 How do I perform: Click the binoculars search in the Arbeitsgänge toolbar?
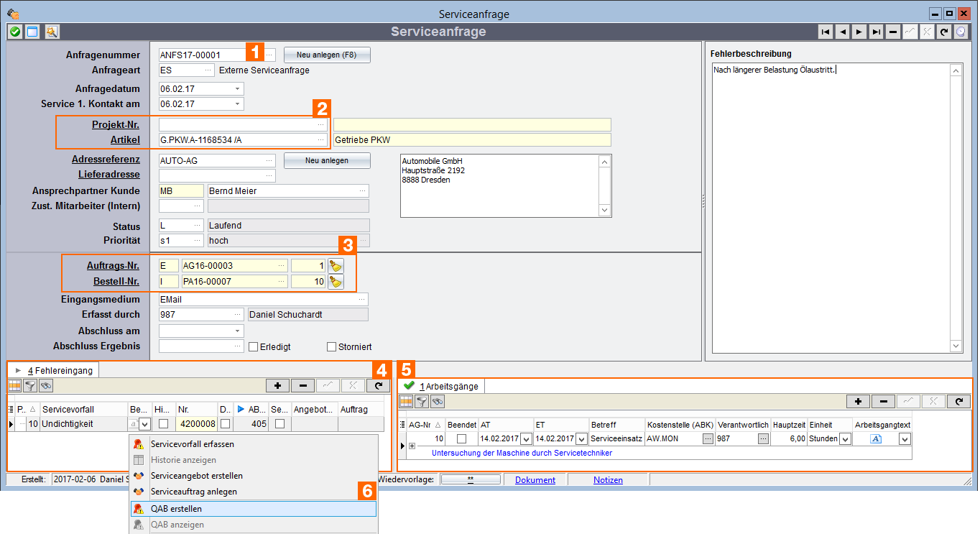coord(437,401)
